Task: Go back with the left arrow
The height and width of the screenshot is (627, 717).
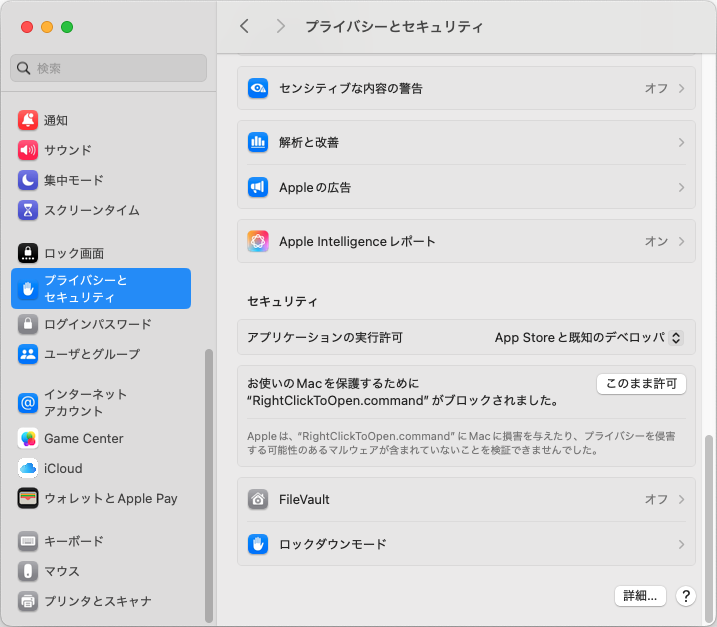Action: coord(245,27)
